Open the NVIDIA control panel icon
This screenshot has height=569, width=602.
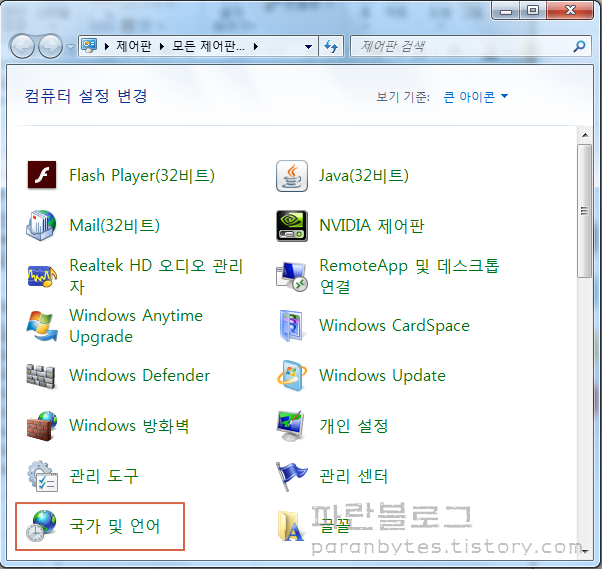point(292,226)
